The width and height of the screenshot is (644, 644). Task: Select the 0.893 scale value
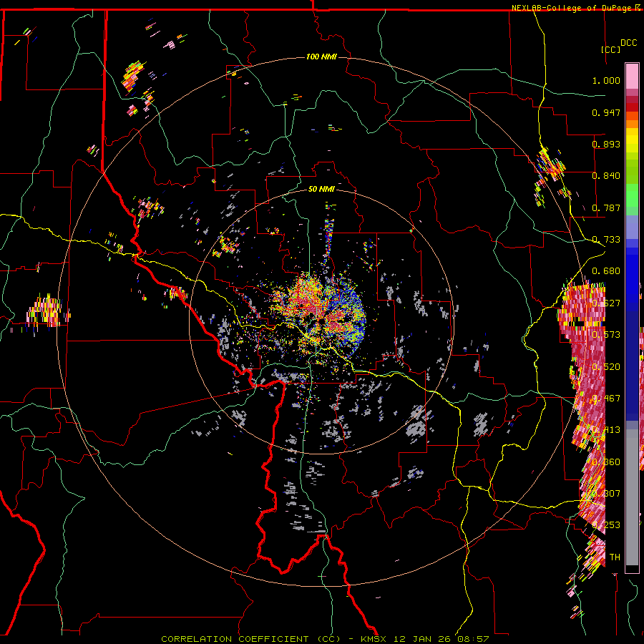[606, 144]
